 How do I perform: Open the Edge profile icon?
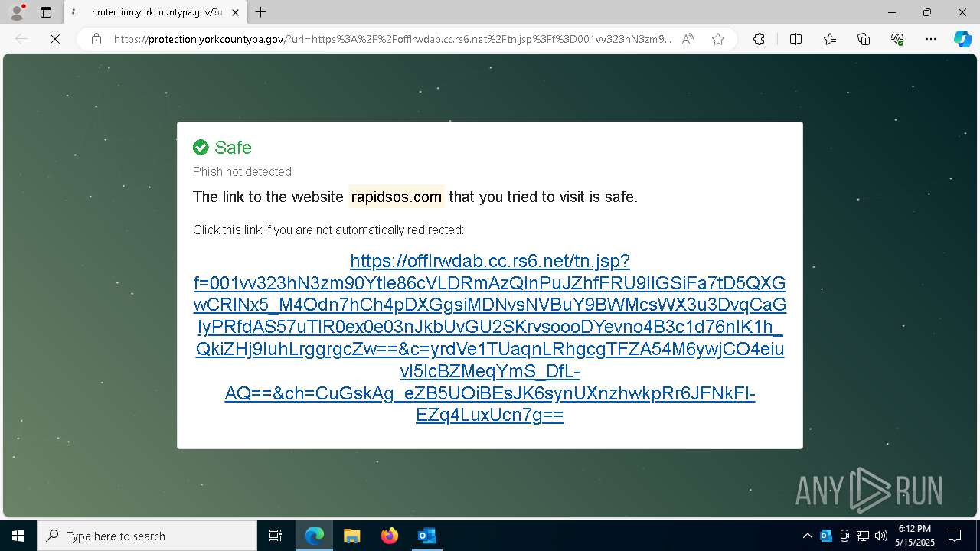click(x=16, y=12)
